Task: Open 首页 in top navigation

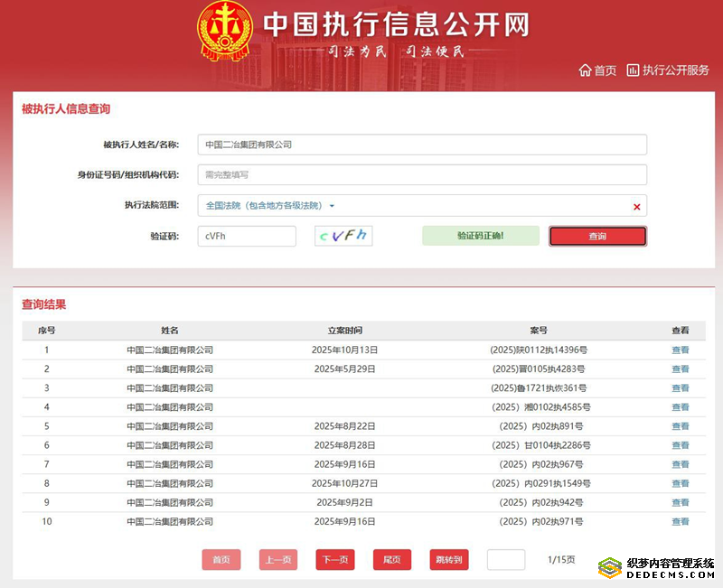Action: tap(605, 70)
